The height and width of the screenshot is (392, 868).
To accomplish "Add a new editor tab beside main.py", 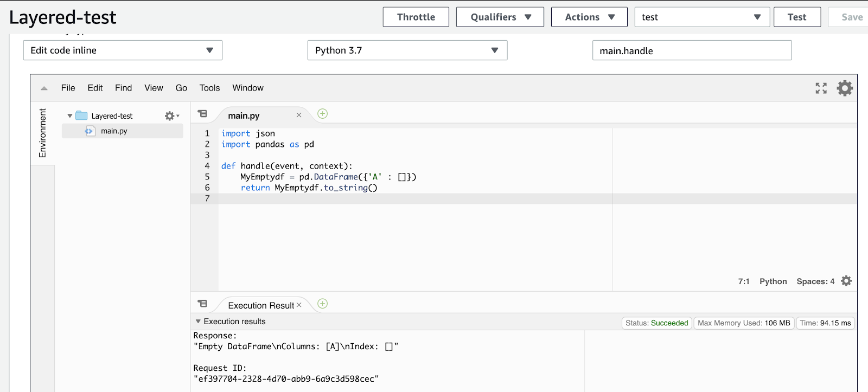I will coord(322,114).
